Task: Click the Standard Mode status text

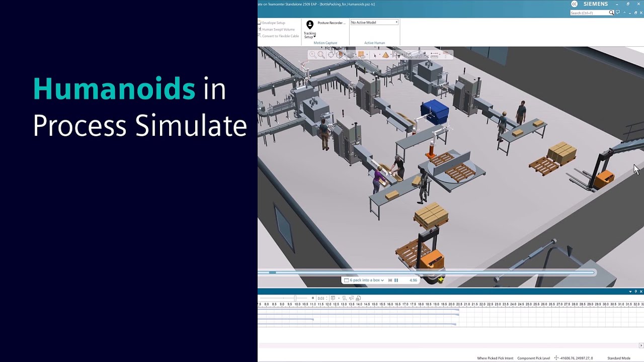Action: click(619, 358)
